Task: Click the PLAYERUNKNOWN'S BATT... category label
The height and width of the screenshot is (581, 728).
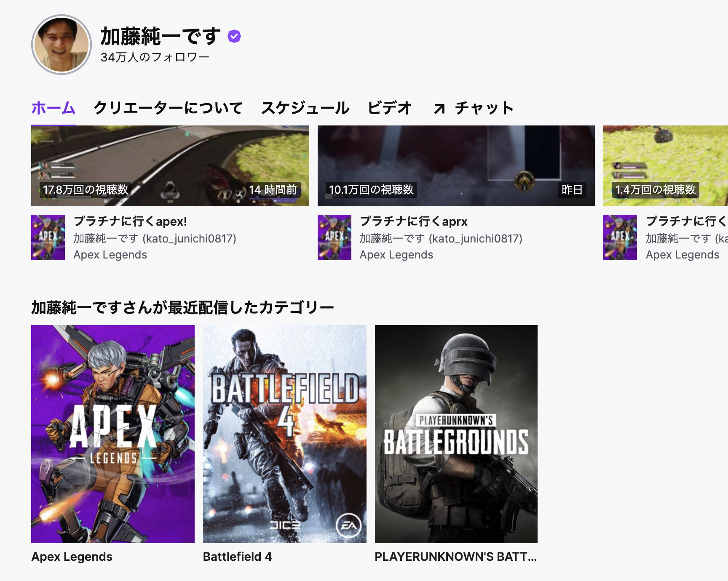Action: [456, 557]
